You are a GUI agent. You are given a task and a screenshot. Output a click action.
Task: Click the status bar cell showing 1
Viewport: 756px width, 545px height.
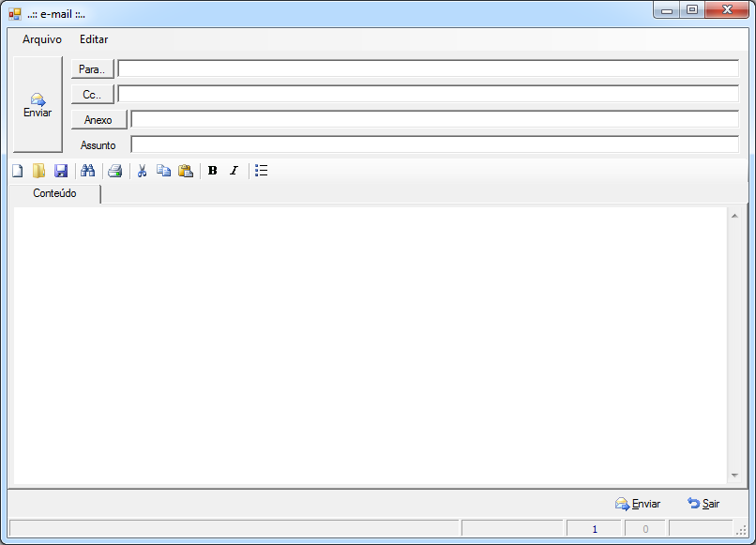click(595, 529)
